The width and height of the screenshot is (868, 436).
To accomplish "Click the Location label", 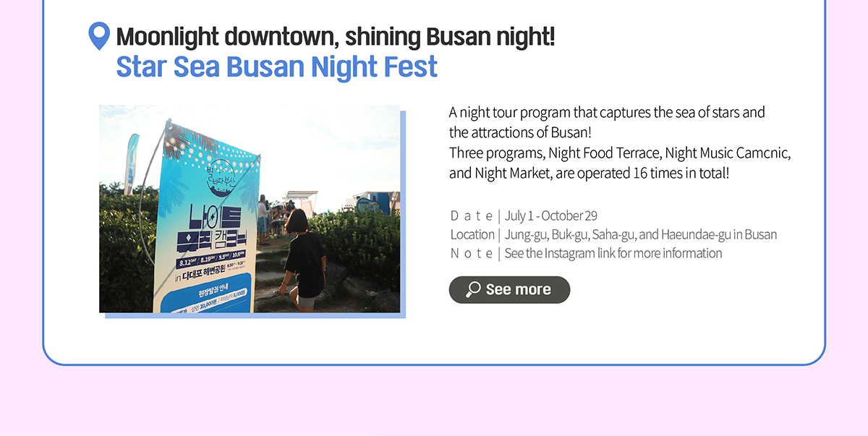I will click(x=472, y=234).
